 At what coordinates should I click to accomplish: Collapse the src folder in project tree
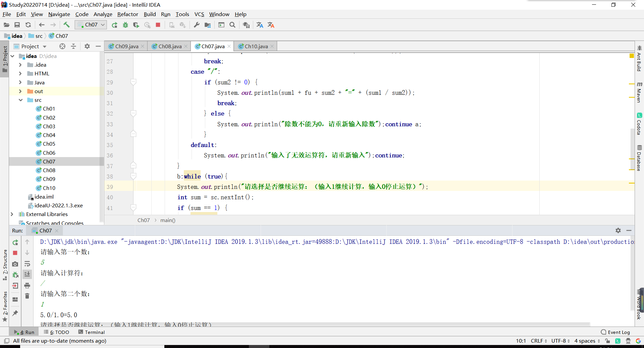click(20, 100)
